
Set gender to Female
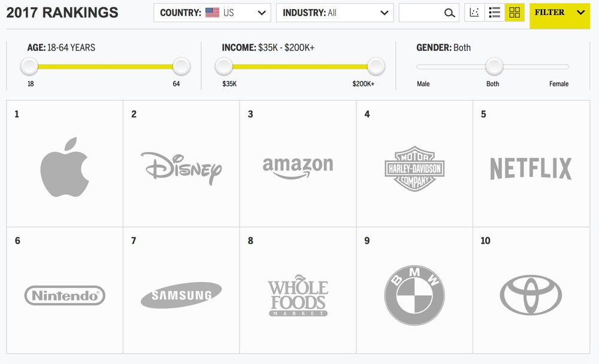point(558,84)
